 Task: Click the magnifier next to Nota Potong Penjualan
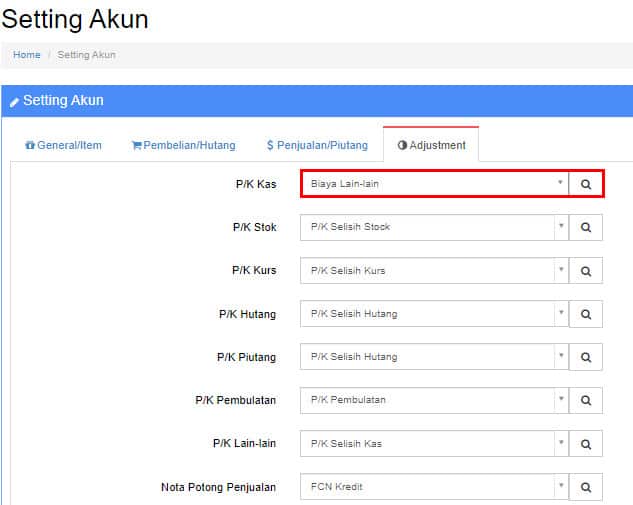coord(585,487)
